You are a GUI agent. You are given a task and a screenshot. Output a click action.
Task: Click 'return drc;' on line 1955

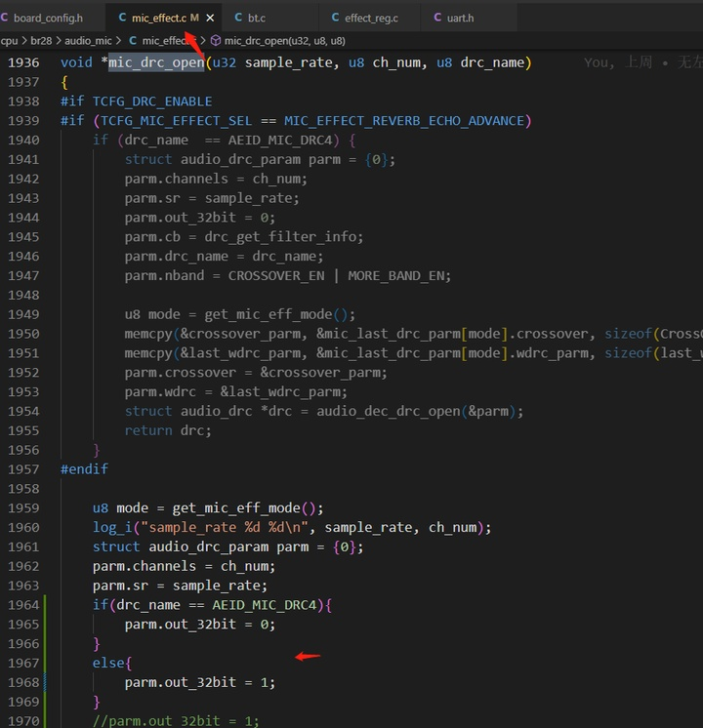pyautogui.click(x=168, y=430)
